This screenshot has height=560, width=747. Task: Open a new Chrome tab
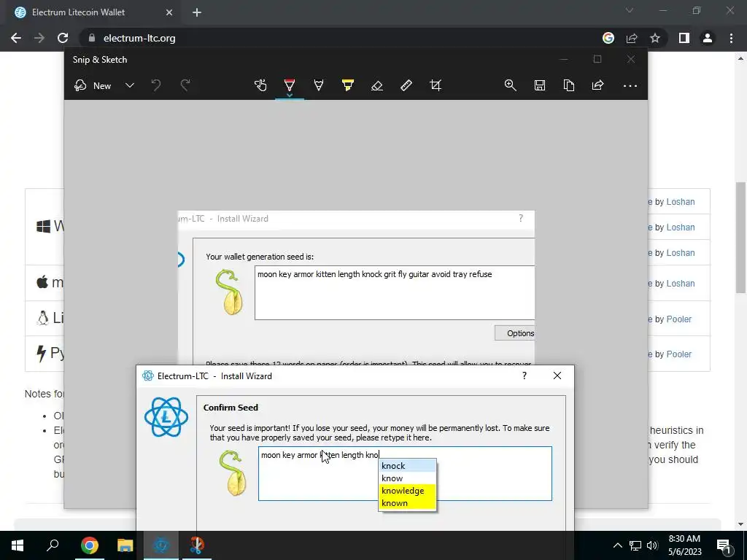tap(197, 12)
